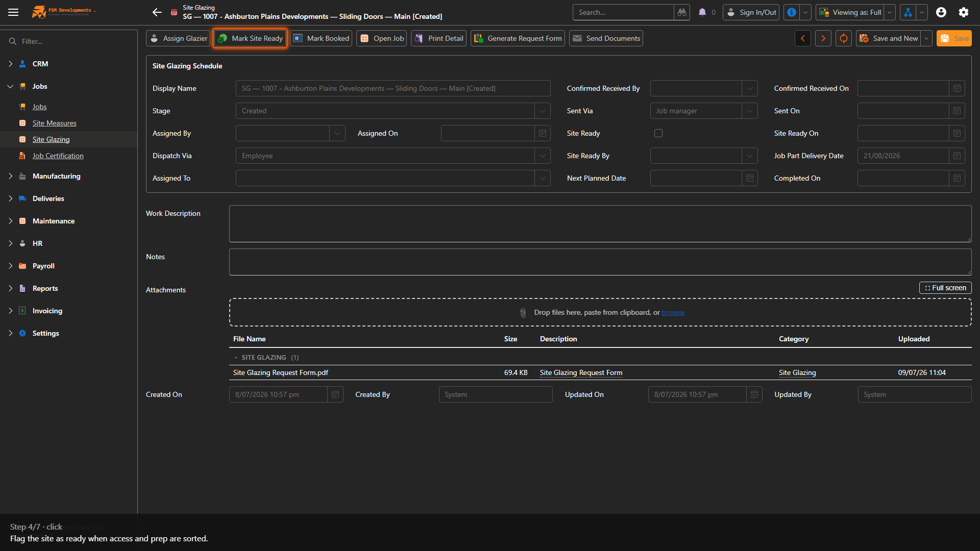Click Mark Booked button
Viewport: 980px width, 551px height.
321,38
